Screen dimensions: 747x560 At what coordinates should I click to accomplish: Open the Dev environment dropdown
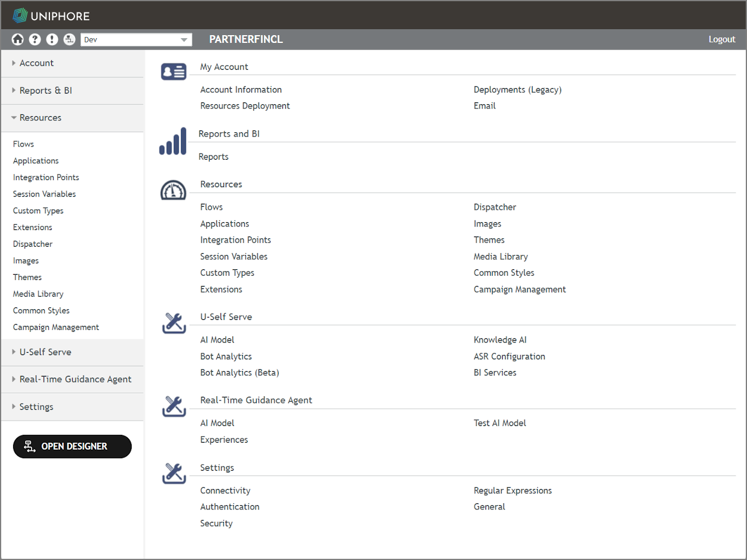tap(136, 40)
